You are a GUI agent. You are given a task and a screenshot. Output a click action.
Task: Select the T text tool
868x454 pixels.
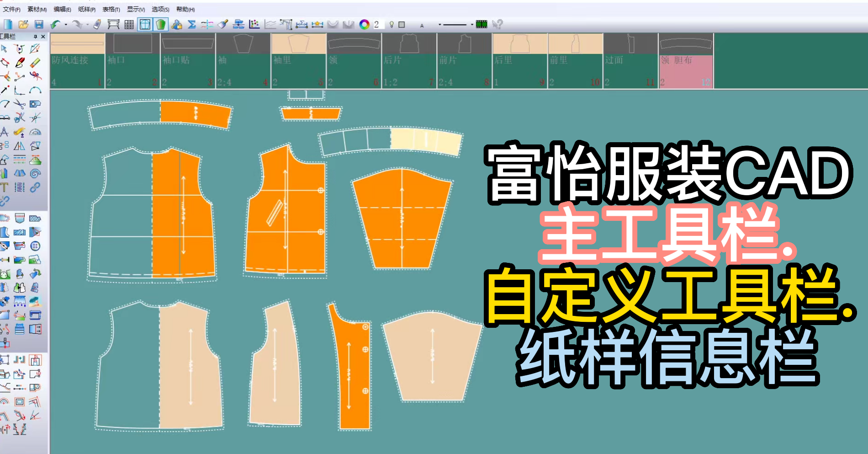(x=4, y=187)
